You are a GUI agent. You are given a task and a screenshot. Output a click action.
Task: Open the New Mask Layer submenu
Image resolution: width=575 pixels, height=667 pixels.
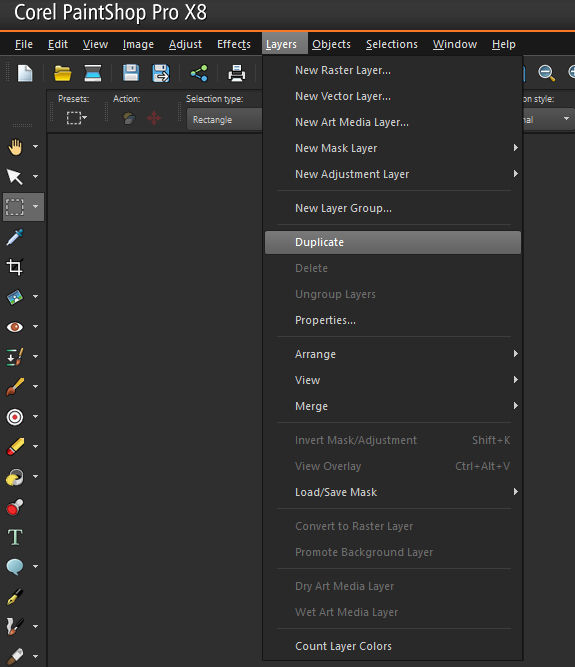pos(393,148)
